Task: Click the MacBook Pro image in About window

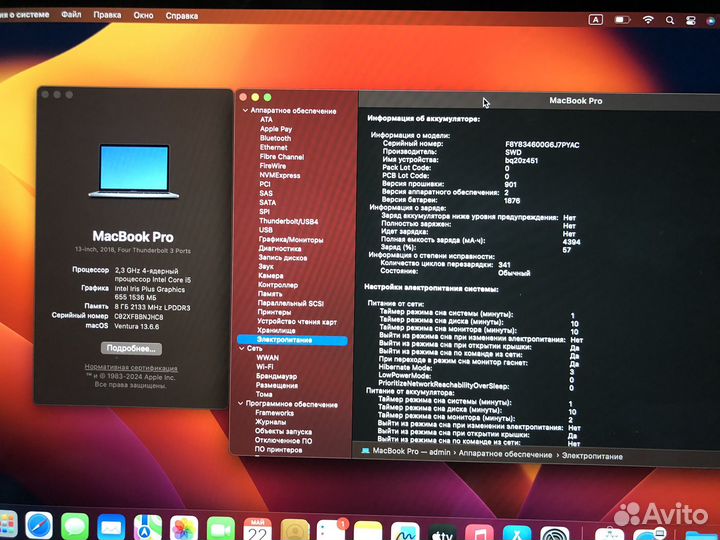Action: point(134,170)
